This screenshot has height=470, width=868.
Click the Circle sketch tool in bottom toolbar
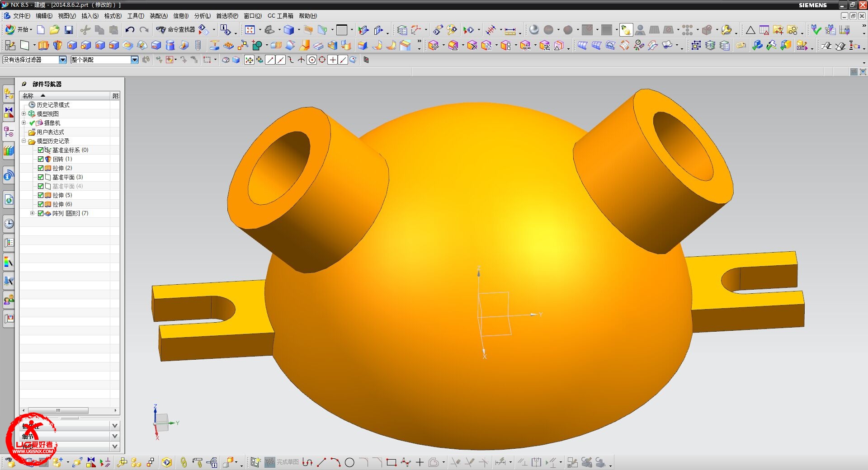click(349, 462)
